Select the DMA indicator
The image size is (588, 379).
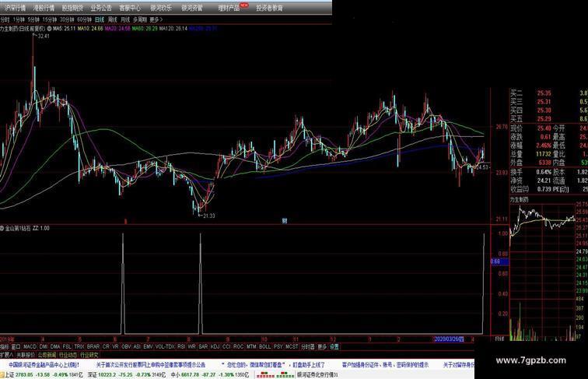(x=55, y=347)
